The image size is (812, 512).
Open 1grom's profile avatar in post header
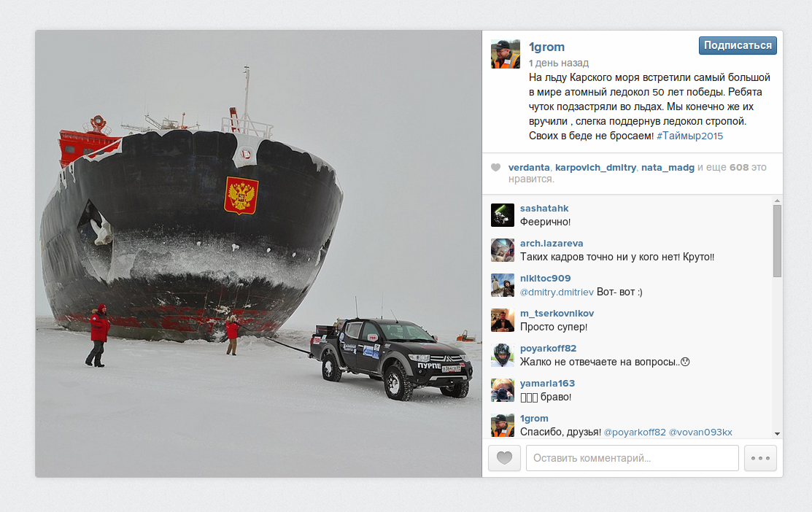[x=506, y=54]
